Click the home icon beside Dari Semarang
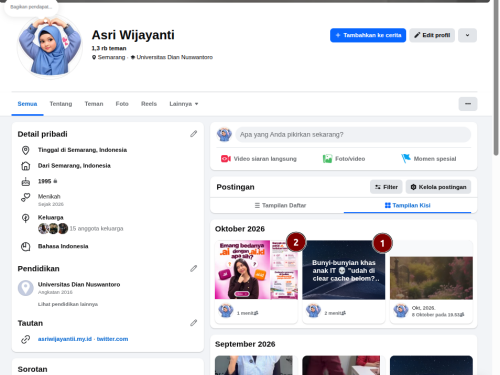Screen dimensions: 500x375 tap(25, 166)
